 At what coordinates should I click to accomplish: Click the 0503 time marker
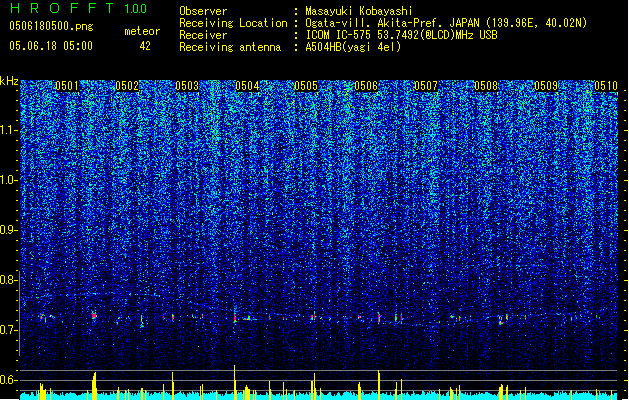[187, 86]
